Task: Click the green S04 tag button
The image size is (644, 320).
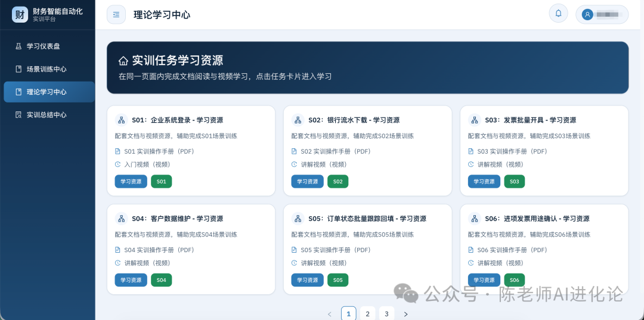Action: (161, 279)
